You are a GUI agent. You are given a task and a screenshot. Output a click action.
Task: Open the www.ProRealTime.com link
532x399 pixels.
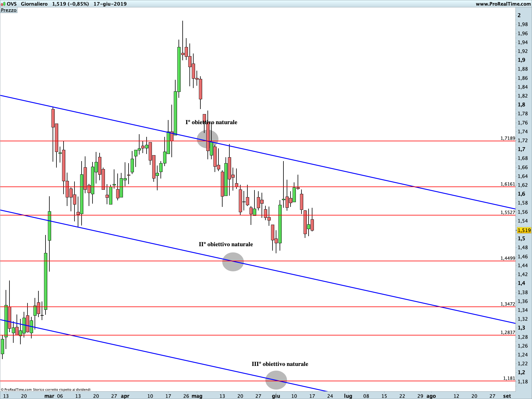[x=503, y=4]
